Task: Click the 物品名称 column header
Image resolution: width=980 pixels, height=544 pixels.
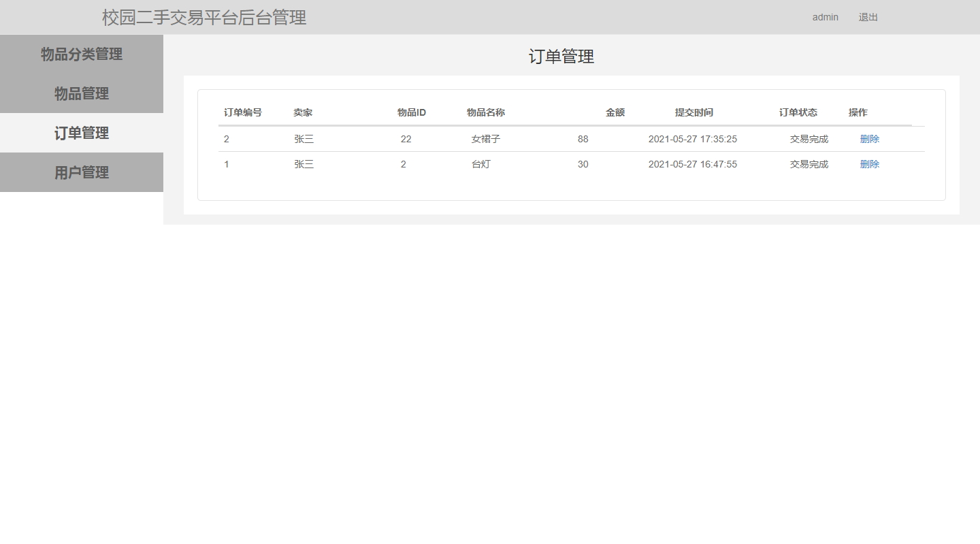Action: (486, 112)
